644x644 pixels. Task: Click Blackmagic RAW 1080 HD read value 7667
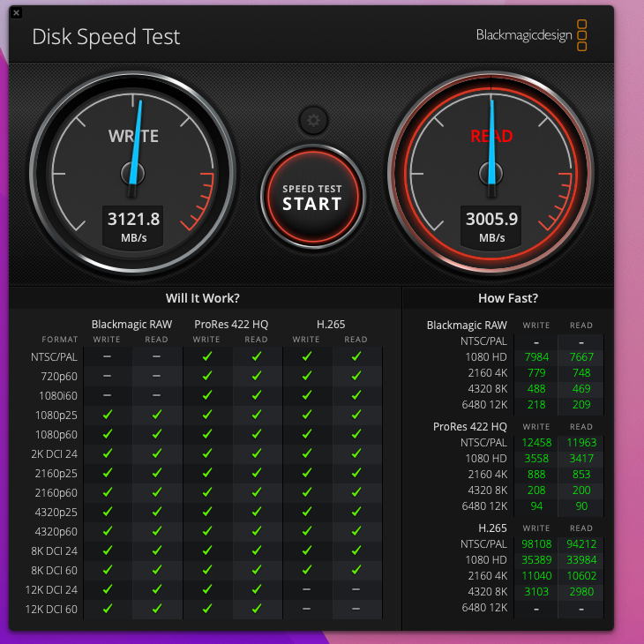click(581, 357)
